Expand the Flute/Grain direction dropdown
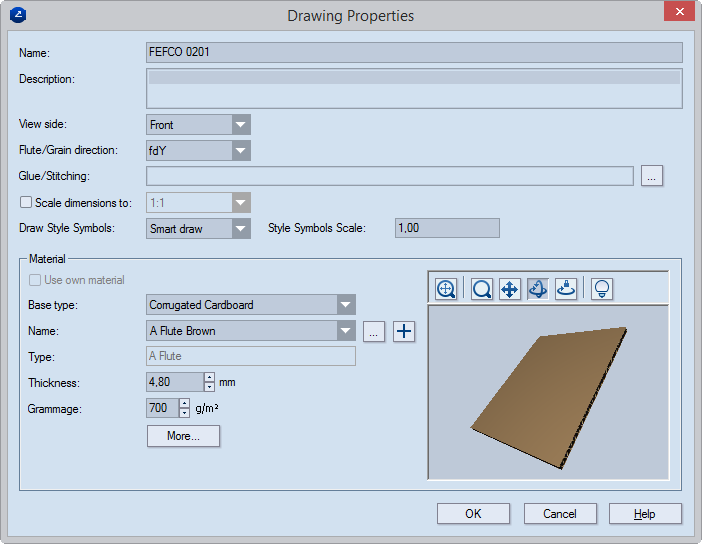The image size is (702, 544). [240, 151]
